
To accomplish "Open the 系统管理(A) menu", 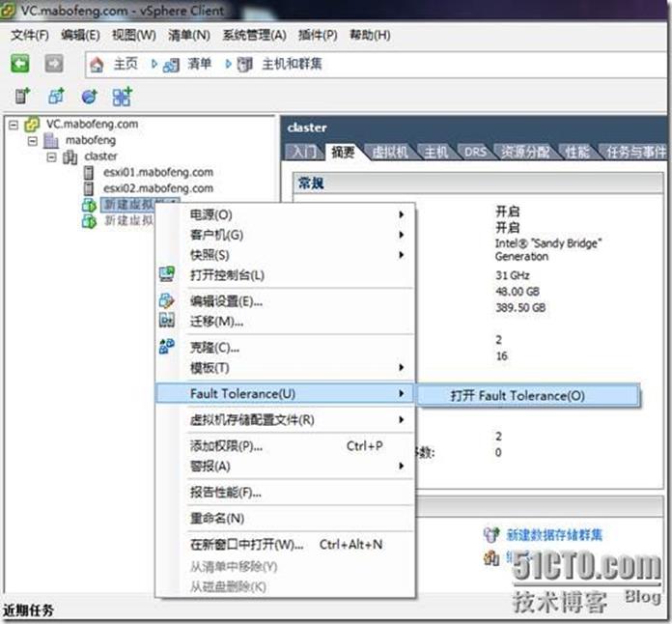I will pyautogui.click(x=255, y=35).
